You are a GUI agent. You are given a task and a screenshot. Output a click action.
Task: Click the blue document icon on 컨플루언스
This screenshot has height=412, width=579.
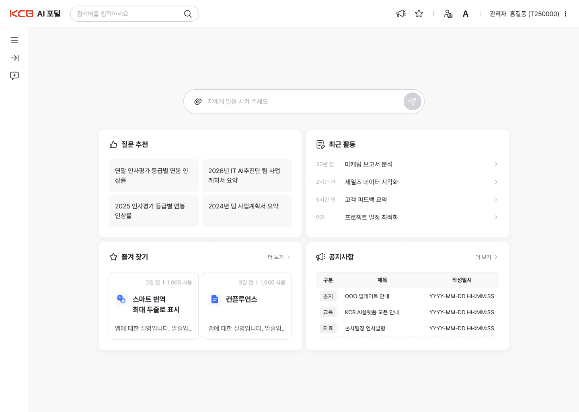(215, 299)
